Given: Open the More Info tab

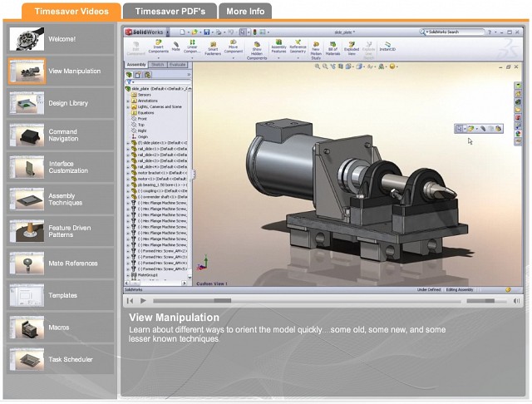Looking at the screenshot, I should pos(245,11).
